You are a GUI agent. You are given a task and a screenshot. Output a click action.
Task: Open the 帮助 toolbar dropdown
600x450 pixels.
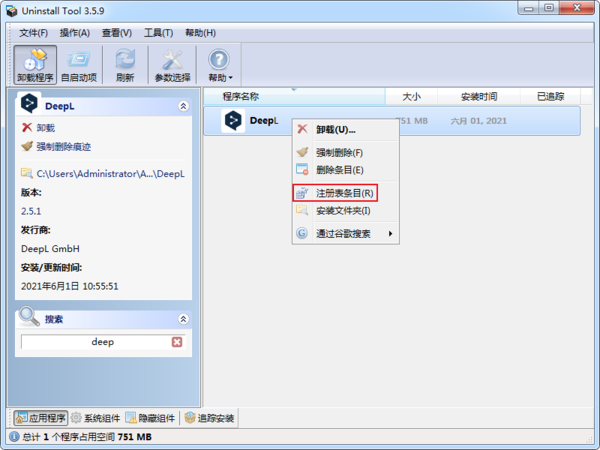coord(219,65)
